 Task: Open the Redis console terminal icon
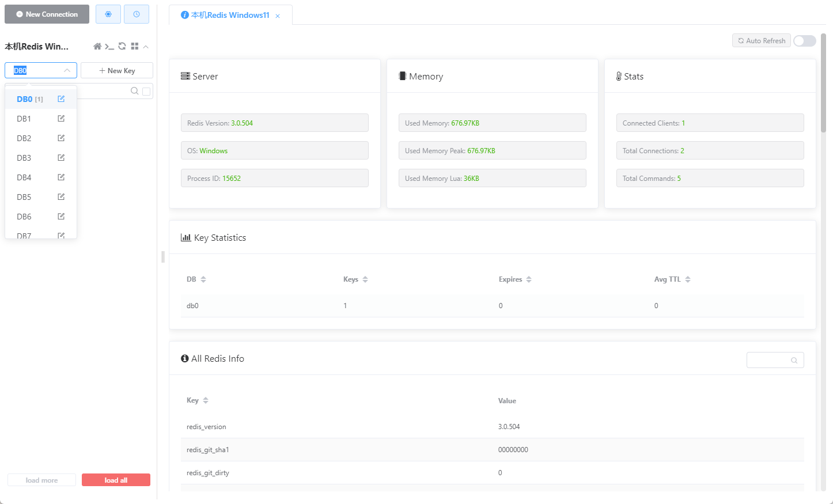click(x=109, y=46)
